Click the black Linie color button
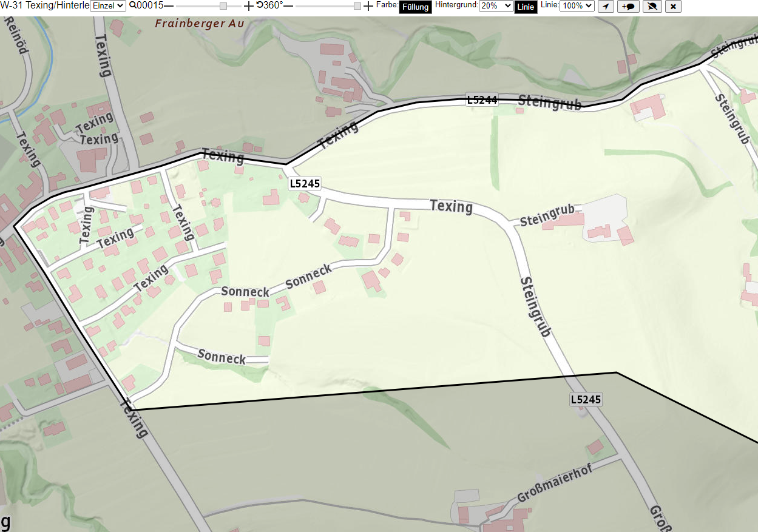 526,7
